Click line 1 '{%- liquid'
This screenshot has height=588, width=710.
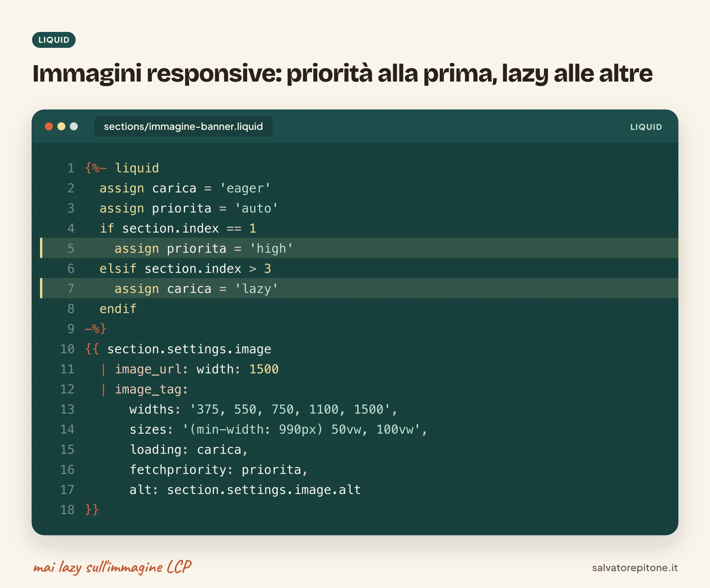point(122,168)
